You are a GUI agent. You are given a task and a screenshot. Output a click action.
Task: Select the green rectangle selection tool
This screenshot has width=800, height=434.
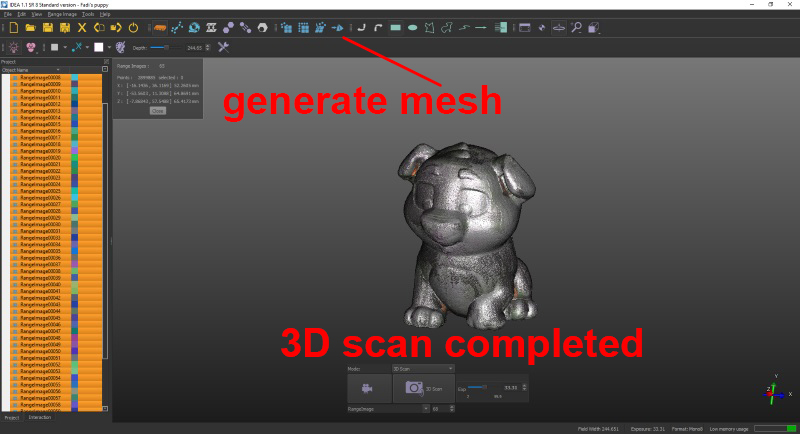(395, 28)
